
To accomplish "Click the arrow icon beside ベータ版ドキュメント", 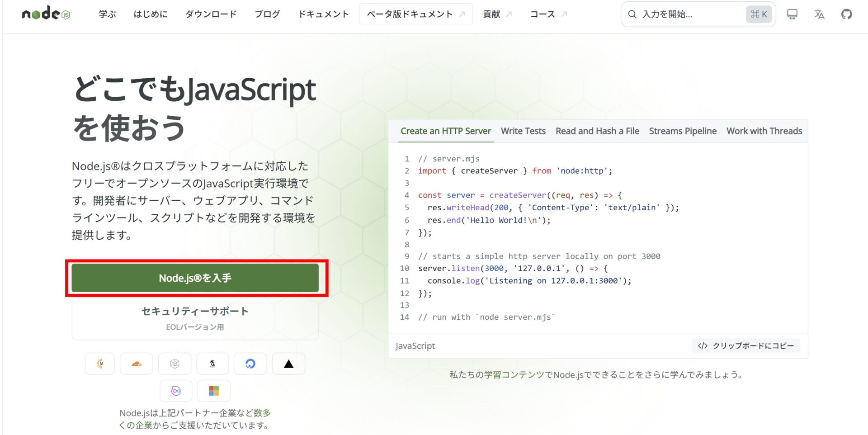I will [462, 14].
